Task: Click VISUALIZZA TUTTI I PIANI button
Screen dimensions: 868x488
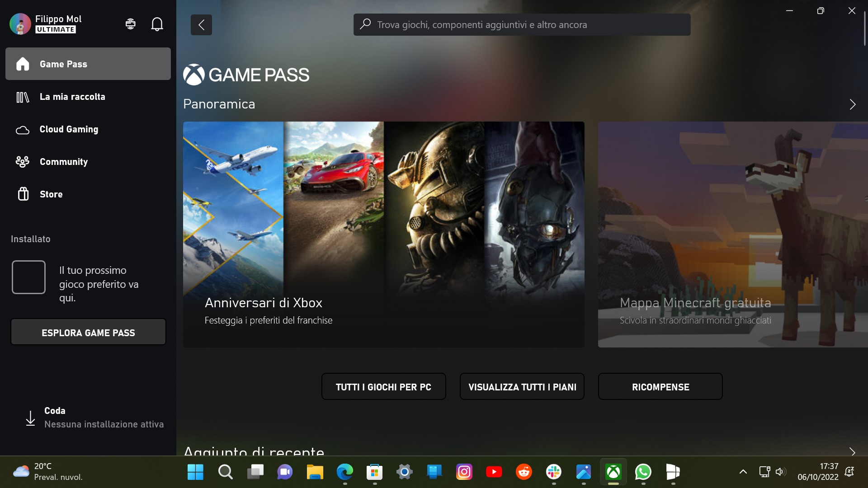Action: (522, 387)
